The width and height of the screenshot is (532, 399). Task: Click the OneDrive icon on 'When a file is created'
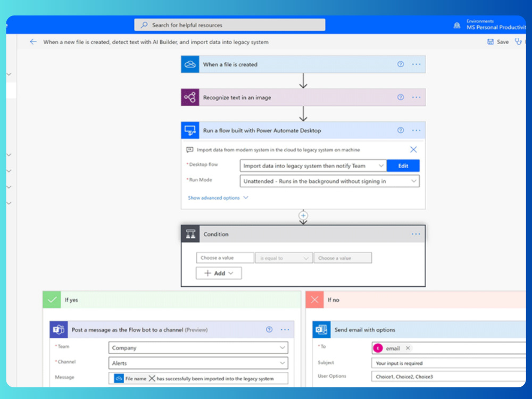coord(190,64)
